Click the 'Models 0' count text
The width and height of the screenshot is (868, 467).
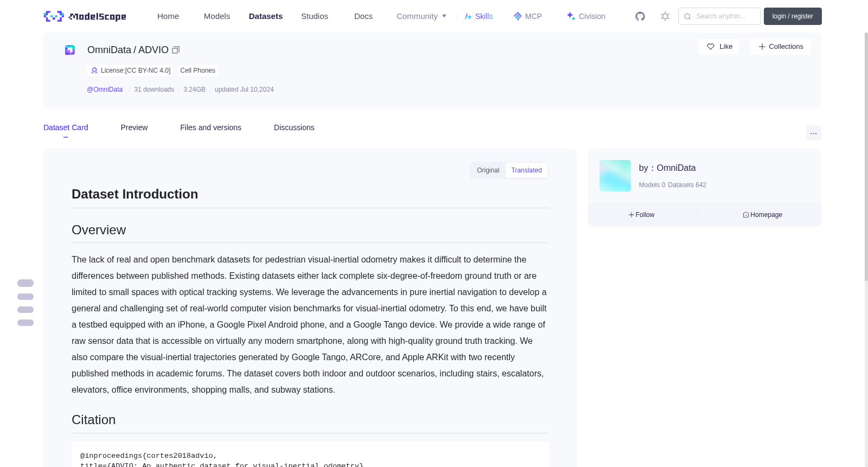652,185
